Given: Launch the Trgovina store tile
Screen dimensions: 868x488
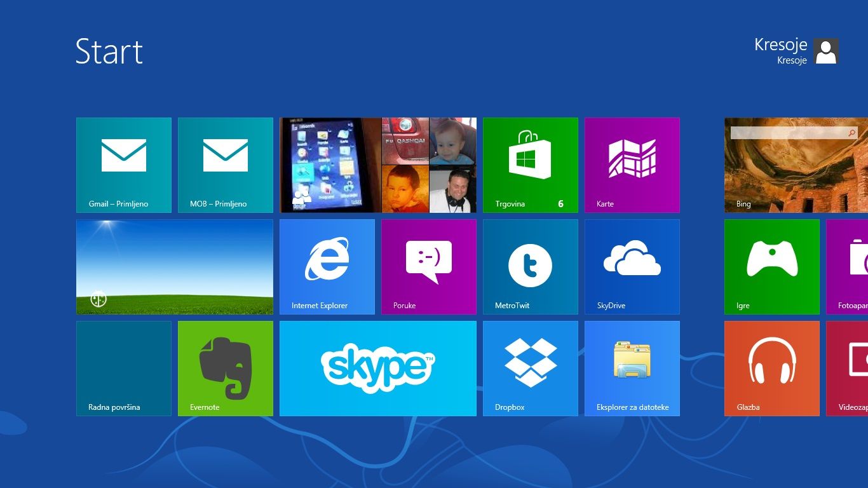Looking at the screenshot, I should tap(531, 165).
